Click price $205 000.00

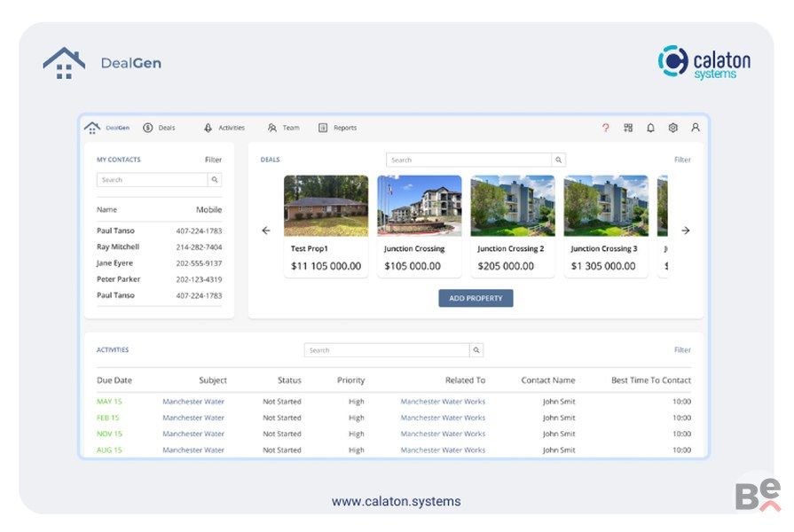click(x=506, y=266)
